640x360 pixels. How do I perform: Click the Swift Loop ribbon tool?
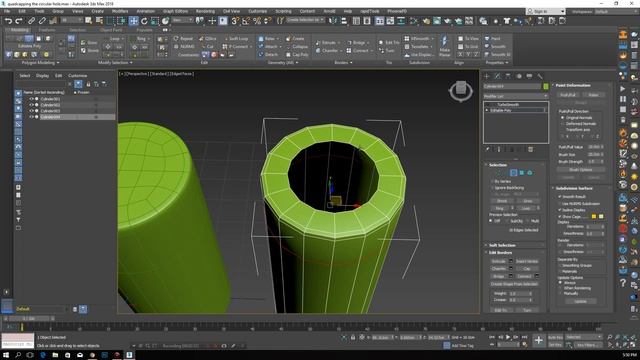[x=236, y=39]
